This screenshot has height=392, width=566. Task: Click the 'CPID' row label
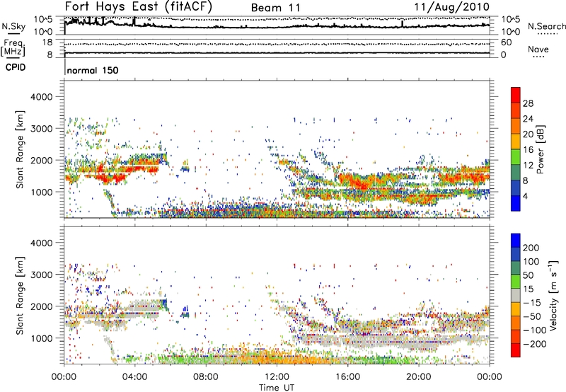coord(16,67)
